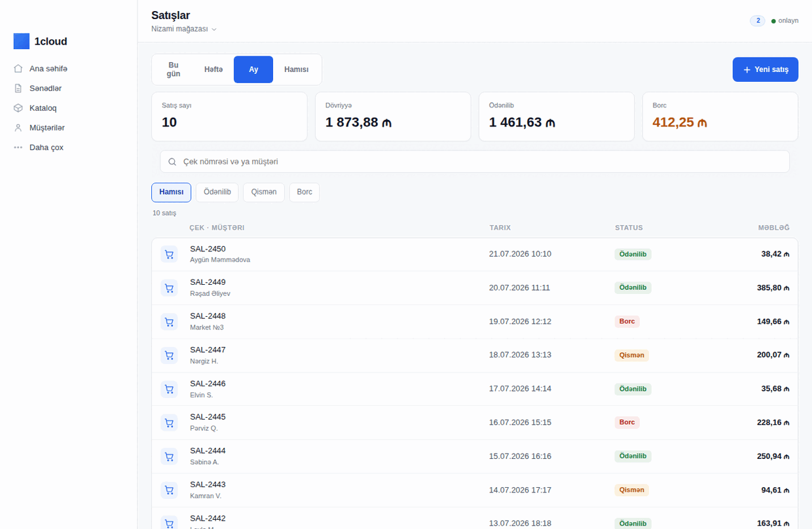Click the ÇEK · MÜŞTƏRİ column header

coord(217,228)
